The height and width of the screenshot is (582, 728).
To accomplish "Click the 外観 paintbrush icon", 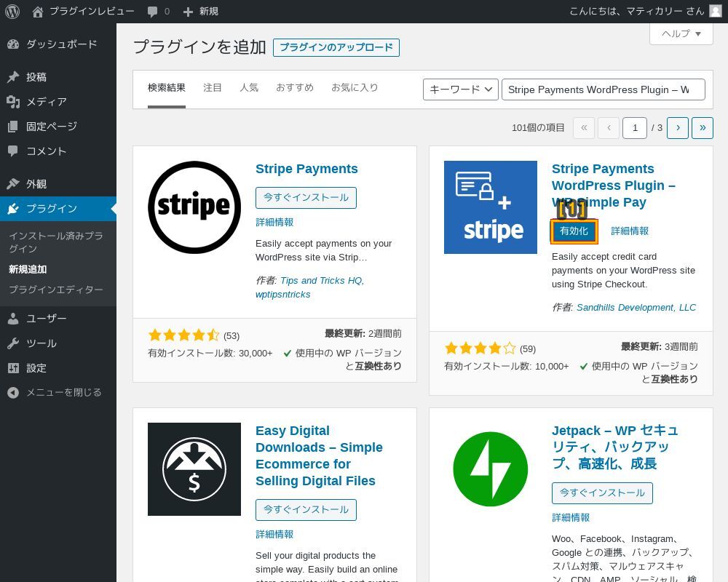I will pos(13,184).
